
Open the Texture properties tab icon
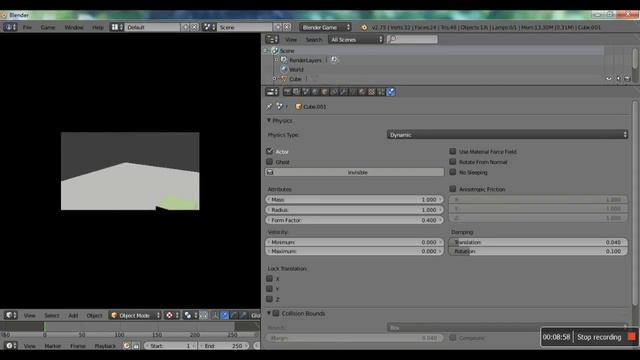[372, 92]
